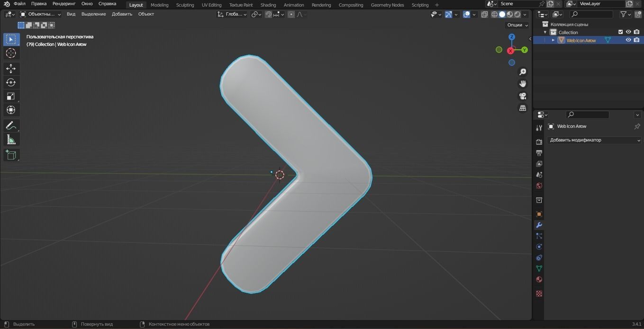Select the Transform tool

click(11, 110)
